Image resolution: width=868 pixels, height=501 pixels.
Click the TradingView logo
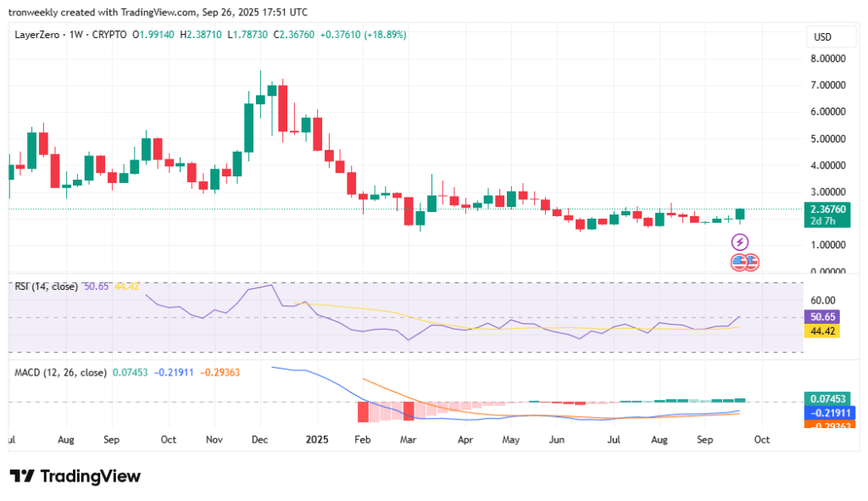(x=75, y=476)
